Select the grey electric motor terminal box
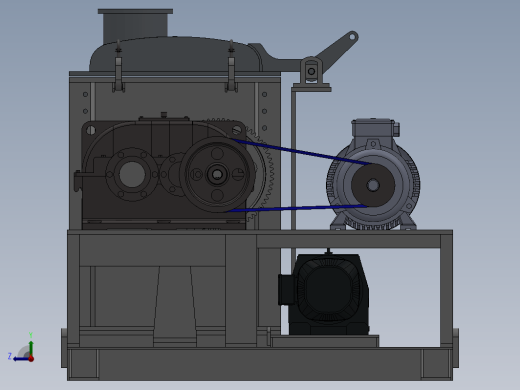This screenshot has width=520, height=390. (x=374, y=128)
